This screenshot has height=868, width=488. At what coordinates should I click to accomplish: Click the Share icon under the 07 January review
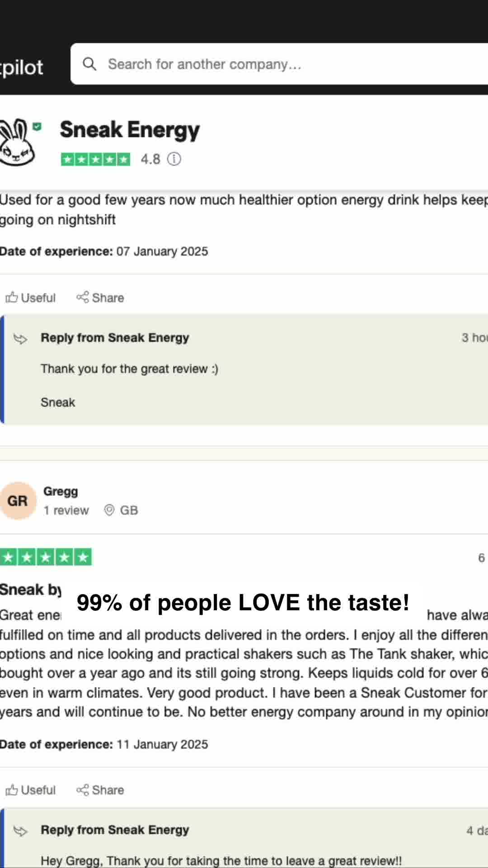click(x=82, y=297)
